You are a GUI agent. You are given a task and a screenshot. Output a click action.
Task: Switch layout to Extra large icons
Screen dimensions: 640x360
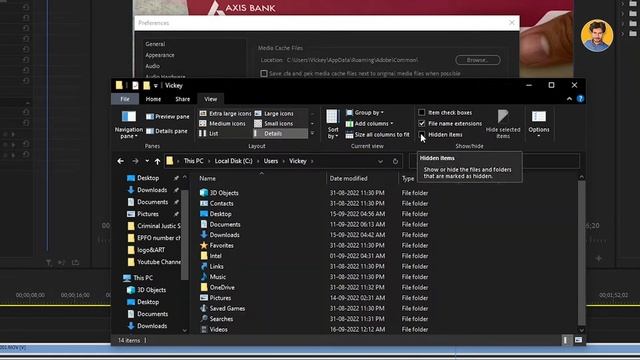click(225, 113)
